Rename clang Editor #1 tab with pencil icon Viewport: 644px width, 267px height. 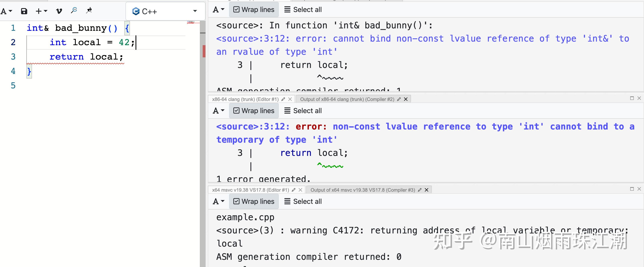283,99
